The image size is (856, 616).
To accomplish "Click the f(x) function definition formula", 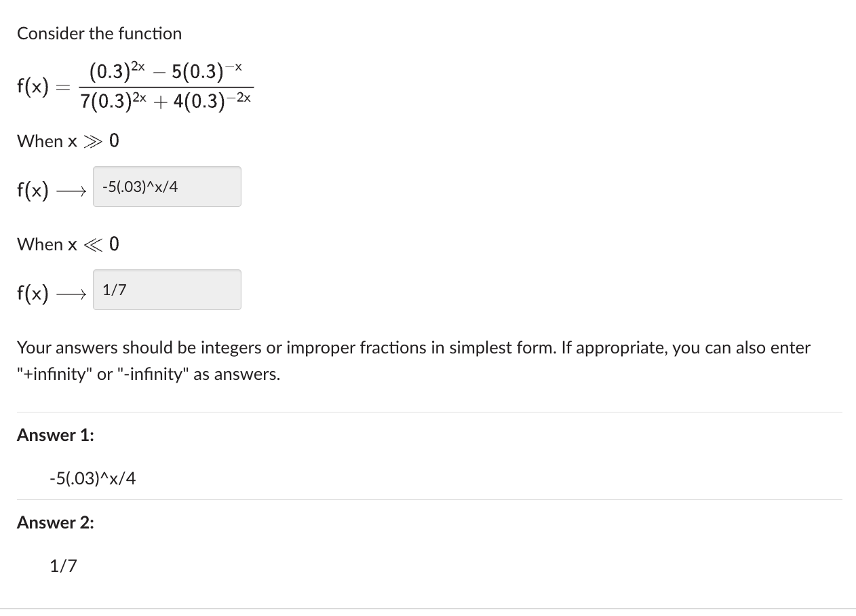I will click(x=134, y=86).
